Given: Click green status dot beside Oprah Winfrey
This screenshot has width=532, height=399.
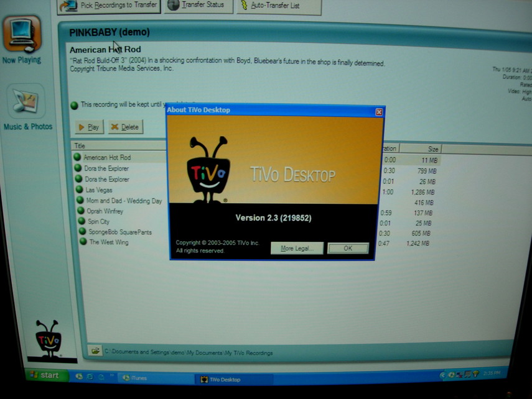Looking at the screenshot, I should coord(81,210).
